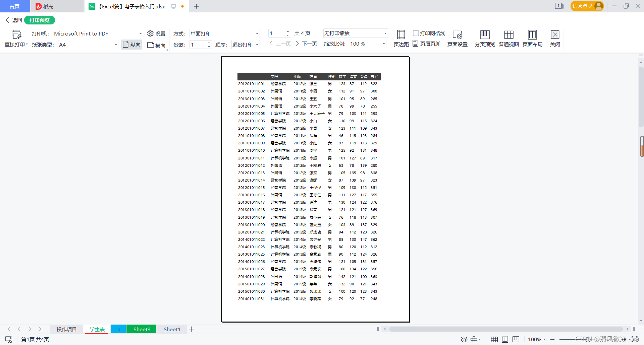Click the zoom slider handle

[588, 339]
